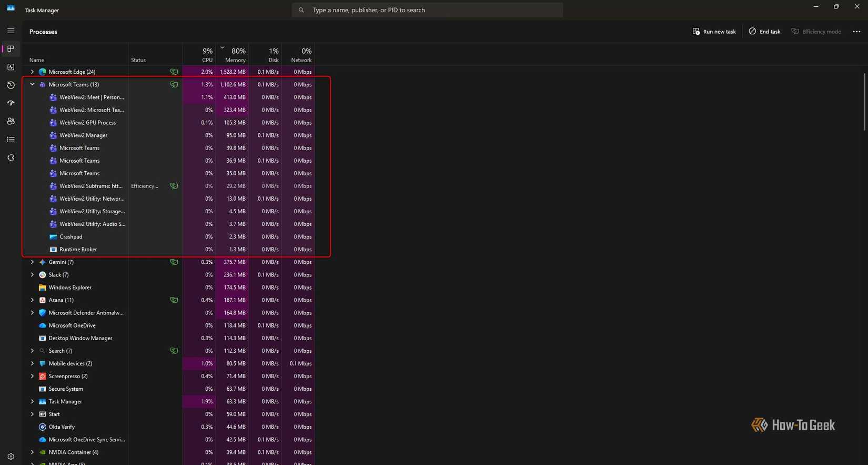Click the efficiency leaf icon on Gemini row
This screenshot has height=465, width=868.
click(174, 262)
